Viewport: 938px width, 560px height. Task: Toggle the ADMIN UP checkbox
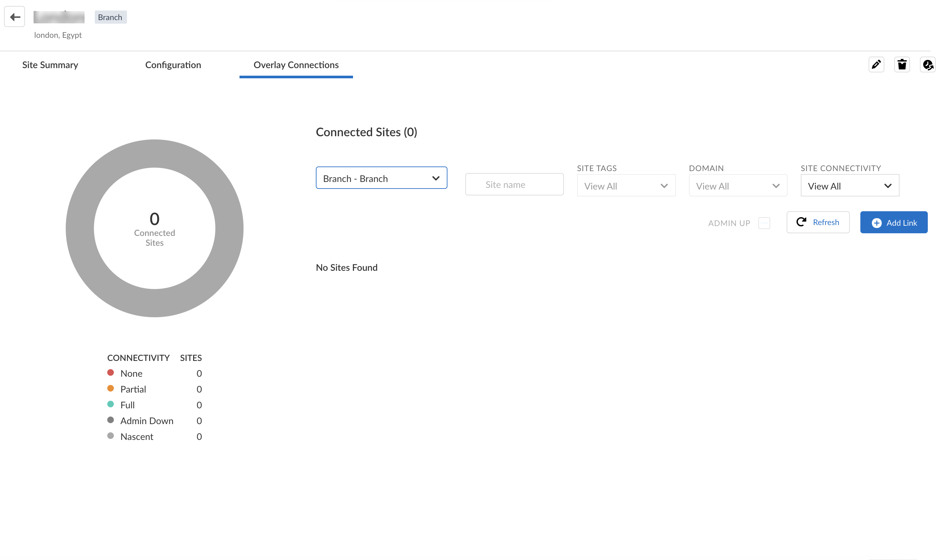(764, 223)
